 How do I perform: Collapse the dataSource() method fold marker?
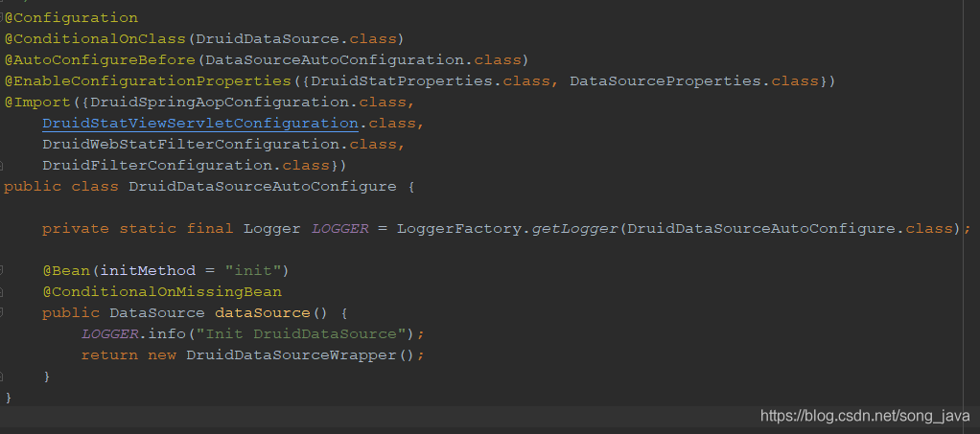pos(4,313)
